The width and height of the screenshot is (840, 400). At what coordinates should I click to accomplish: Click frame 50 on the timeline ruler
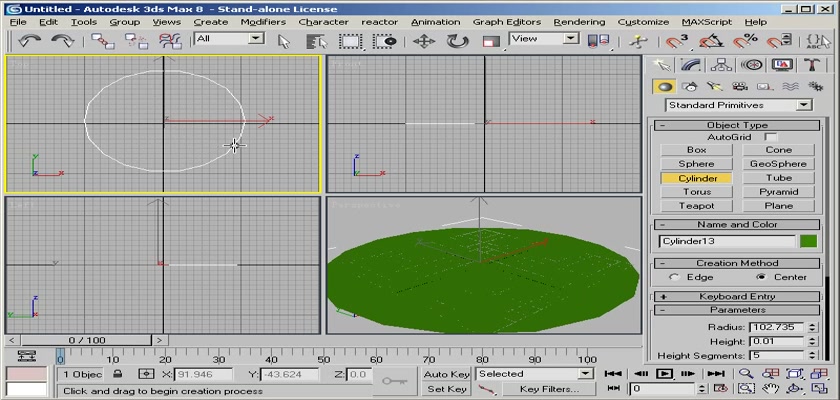click(324, 359)
